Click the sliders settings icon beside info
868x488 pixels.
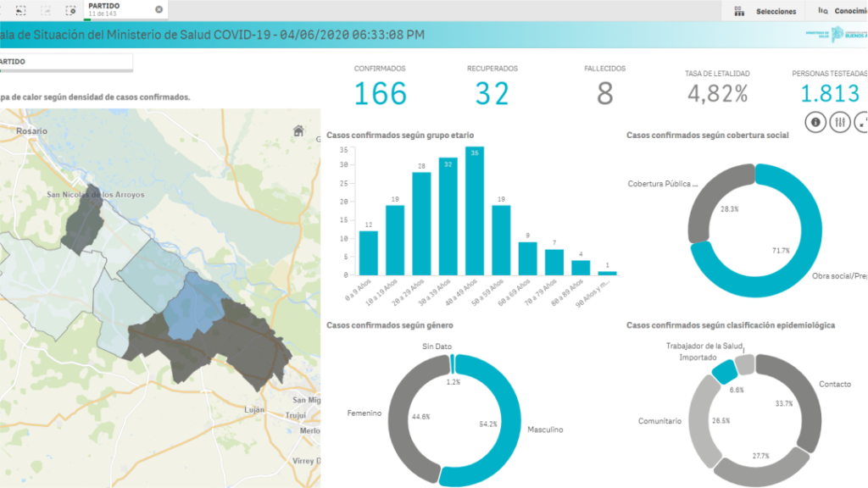[x=840, y=122]
